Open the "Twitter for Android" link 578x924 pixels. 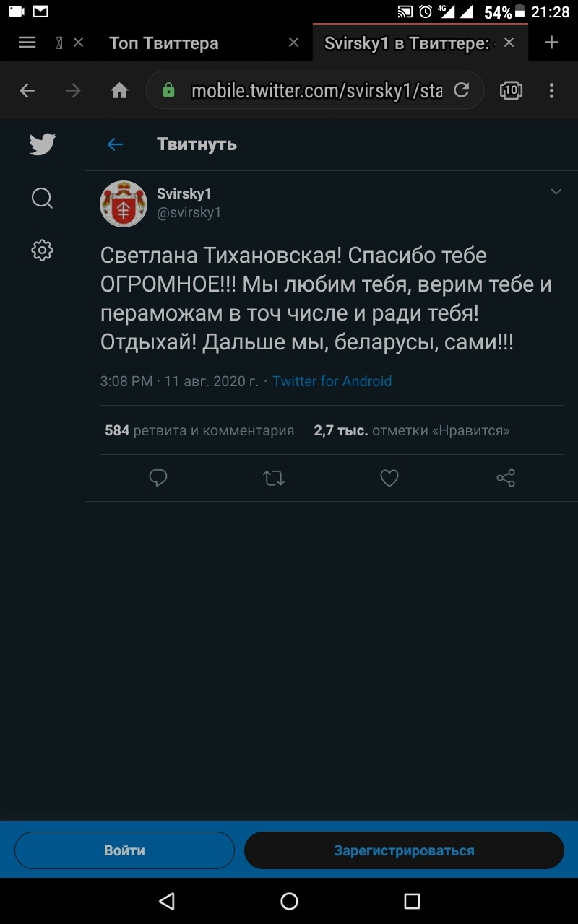tap(332, 381)
